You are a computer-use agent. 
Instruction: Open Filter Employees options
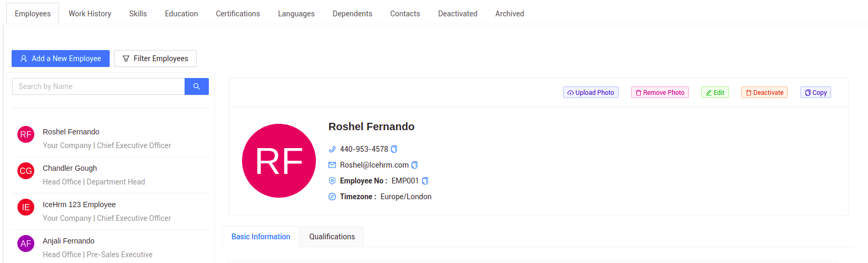tap(155, 59)
